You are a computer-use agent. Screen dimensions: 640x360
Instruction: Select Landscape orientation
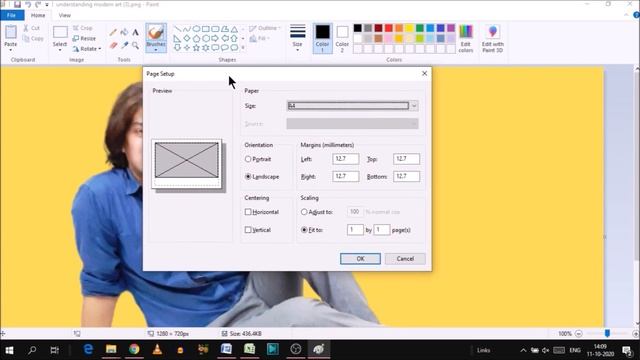(248, 177)
